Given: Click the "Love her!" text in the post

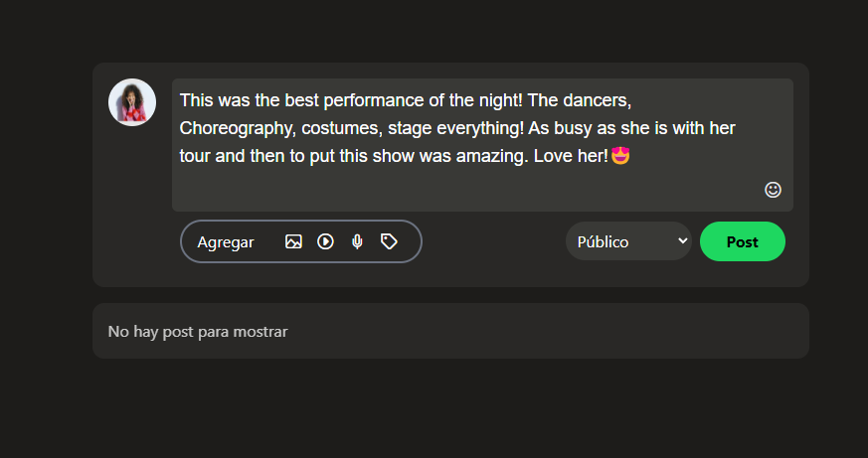Looking at the screenshot, I should [x=571, y=157].
